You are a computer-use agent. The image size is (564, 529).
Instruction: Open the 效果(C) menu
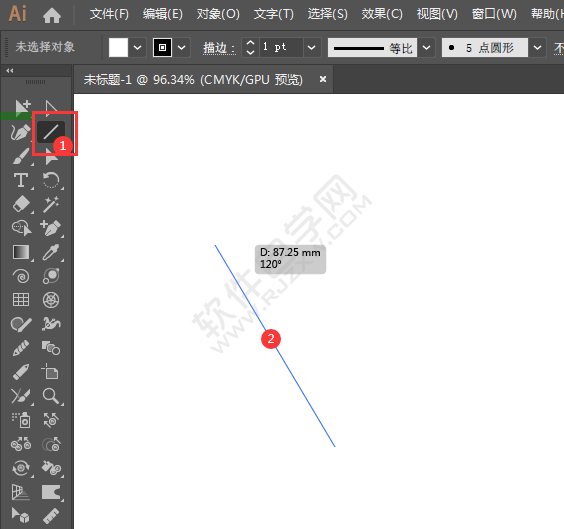[x=382, y=14]
